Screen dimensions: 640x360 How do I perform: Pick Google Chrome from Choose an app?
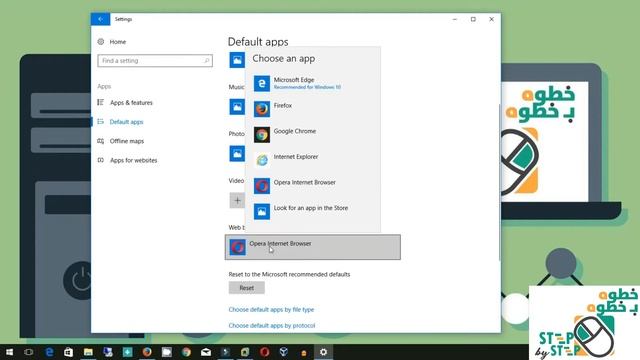pos(313,135)
